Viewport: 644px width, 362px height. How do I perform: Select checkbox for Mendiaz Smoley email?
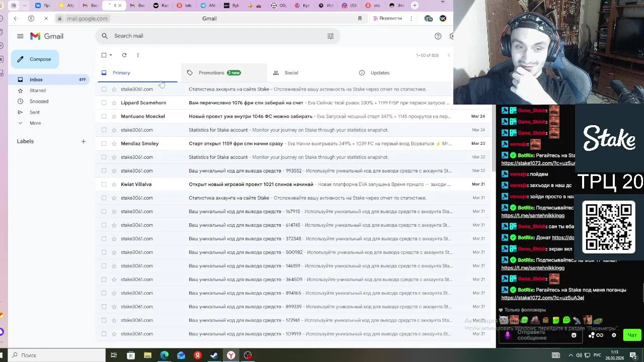point(104,144)
